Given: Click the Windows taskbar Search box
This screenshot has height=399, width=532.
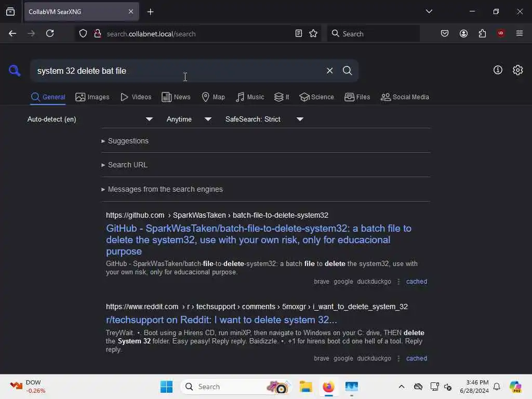Looking at the screenshot, I should tap(236, 387).
